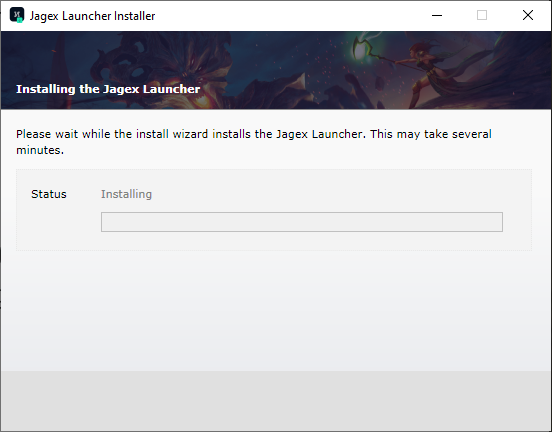
Task: Click the 'Status' label
Action: (49, 194)
